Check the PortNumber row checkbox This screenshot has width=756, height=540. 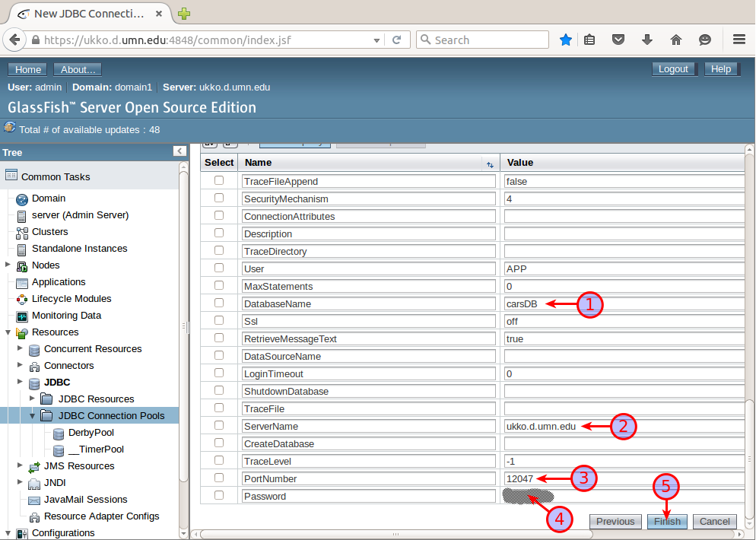point(219,478)
